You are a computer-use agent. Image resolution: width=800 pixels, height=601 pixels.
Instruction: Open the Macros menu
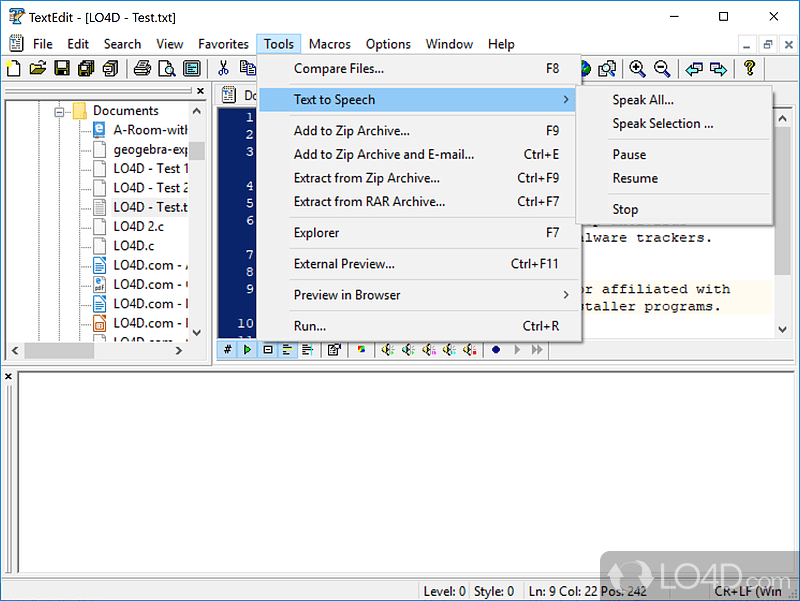(330, 44)
